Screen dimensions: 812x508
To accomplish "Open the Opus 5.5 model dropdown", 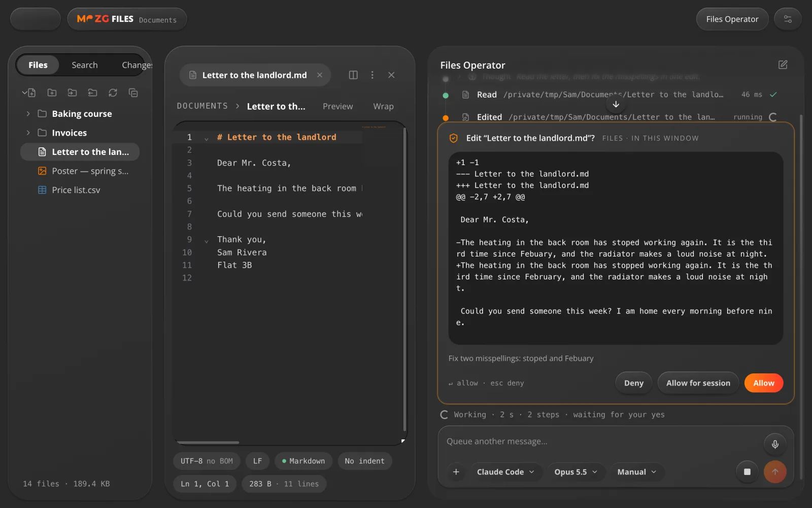I will click(x=576, y=472).
